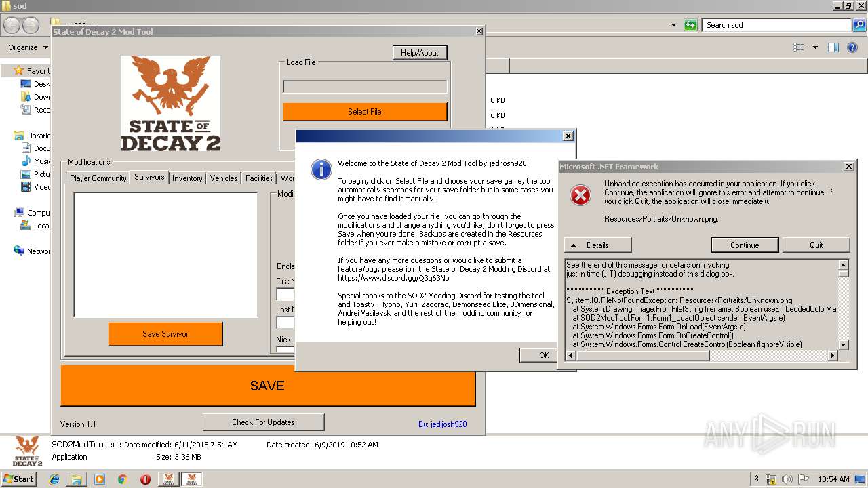Open the Vehicles tab
Viewport: 868px width, 488px height.
pos(224,178)
